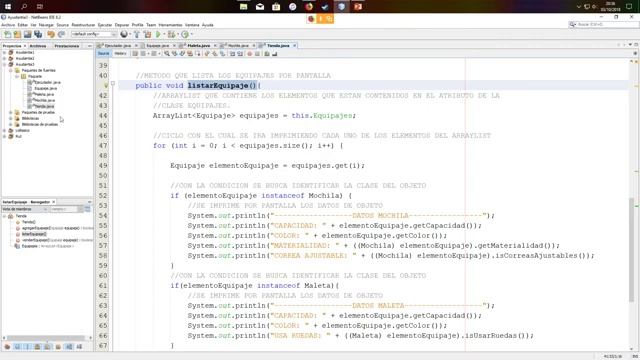Click the Undo toolbar icon
640x360 pixels.
point(51,35)
